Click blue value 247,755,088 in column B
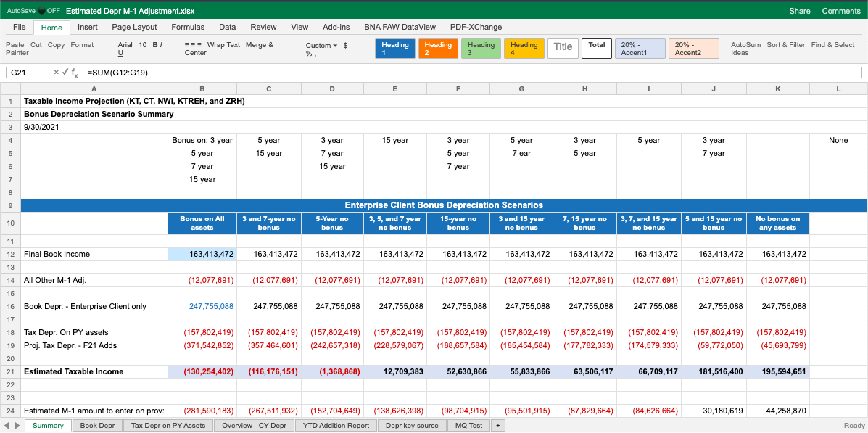The image size is (868, 433). tap(202, 306)
